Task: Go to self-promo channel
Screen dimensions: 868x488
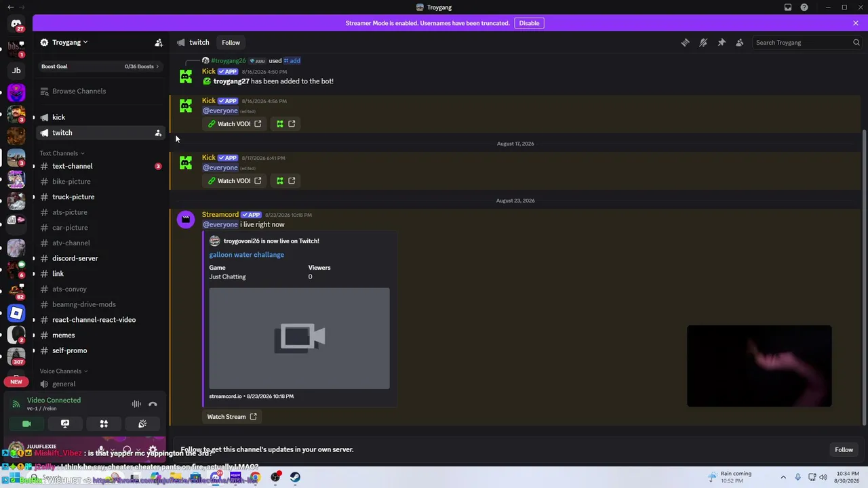Action: click(x=100, y=350)
